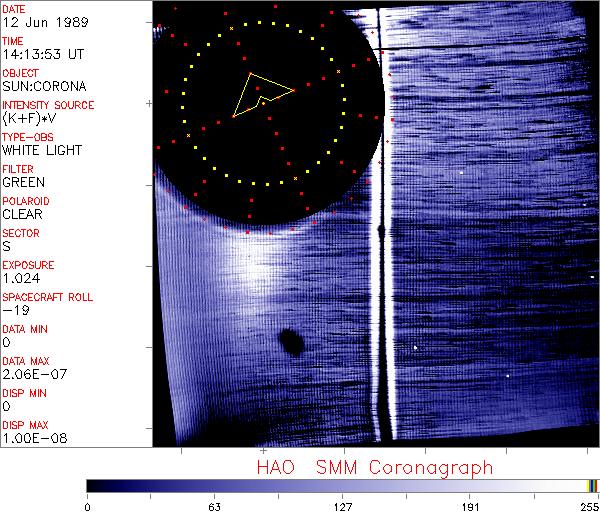This screenshot has width=600, height=512.
Task: Click the INTENSITY SOURCE label
Action: (x=48, y=105)
